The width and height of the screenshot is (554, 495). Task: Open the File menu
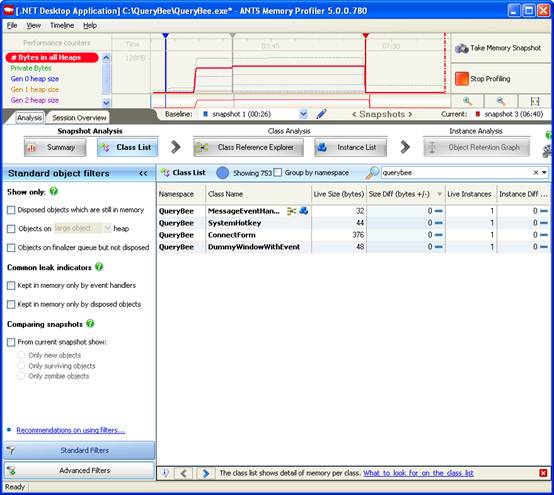click(x=12, y=25)
